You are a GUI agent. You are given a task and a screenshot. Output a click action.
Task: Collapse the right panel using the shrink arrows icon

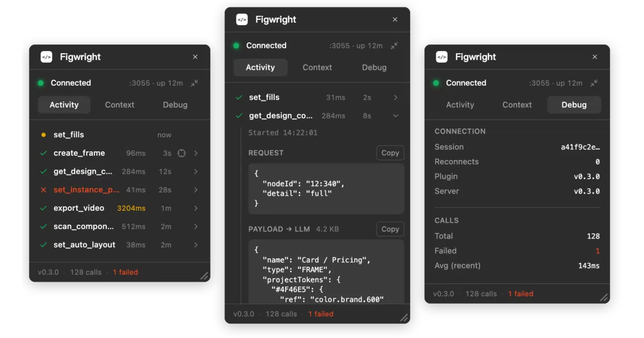tap(594, 83)
